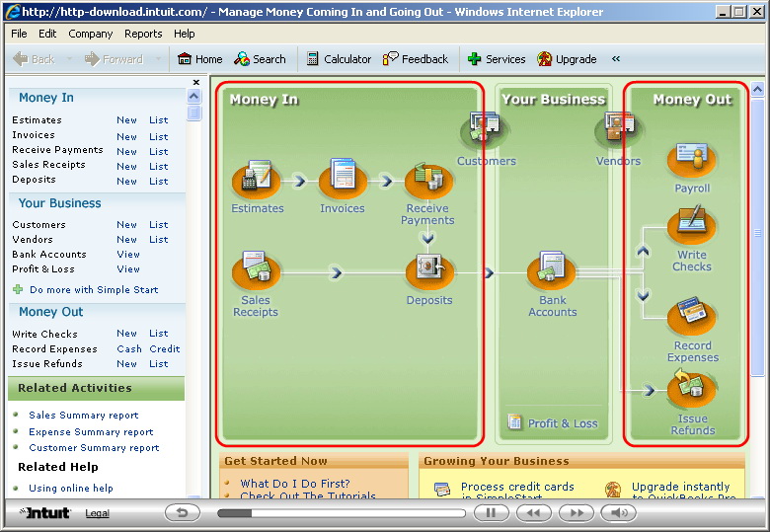
Task: Click the tutorial progress bar
Action: pyautogui.click(x=342, y=513)
